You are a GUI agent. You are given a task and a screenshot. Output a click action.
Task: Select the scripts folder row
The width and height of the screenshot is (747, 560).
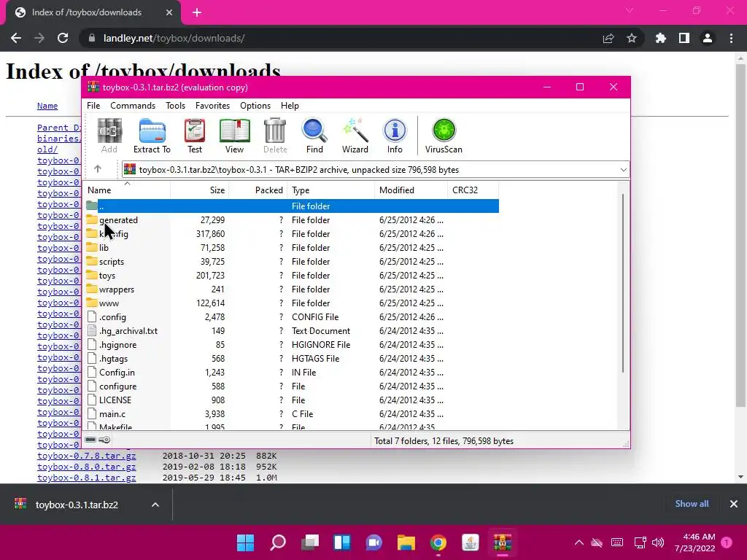[x=292, y=262]
